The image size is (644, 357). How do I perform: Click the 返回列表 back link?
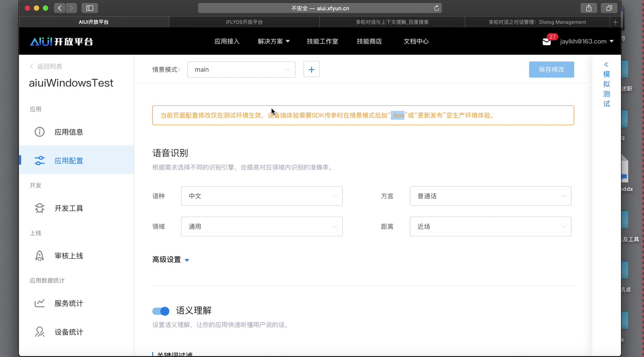click(46, 66)
